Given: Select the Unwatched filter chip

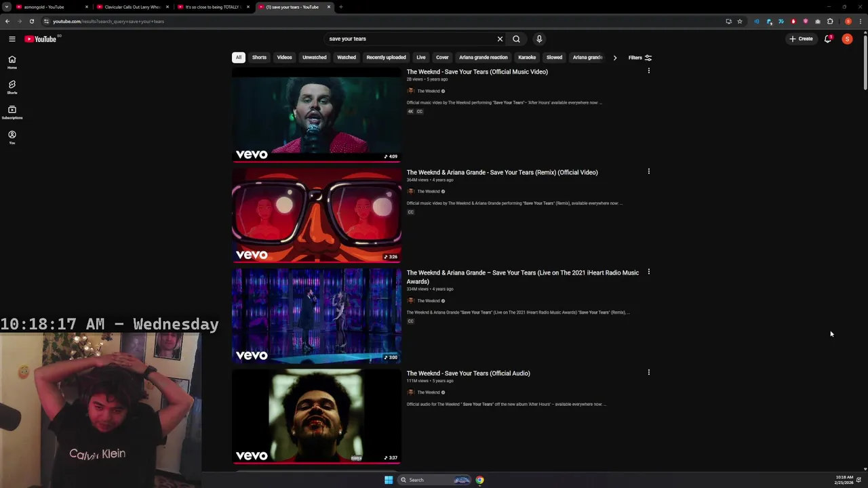Looking at the screenshot, I should pos(314,58).
